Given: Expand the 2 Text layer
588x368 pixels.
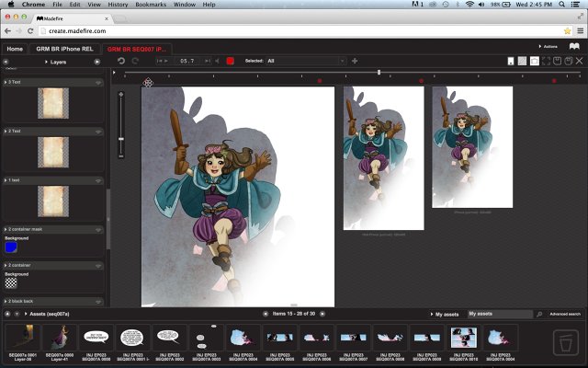Looking at the screenshot, I should pyautogui.click(x=6, y=131).
